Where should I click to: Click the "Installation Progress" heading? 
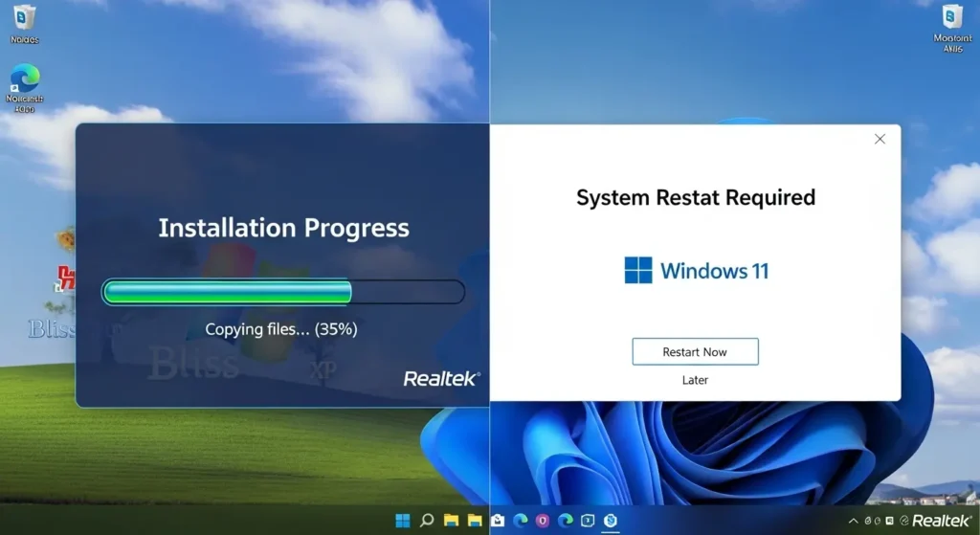283,228
